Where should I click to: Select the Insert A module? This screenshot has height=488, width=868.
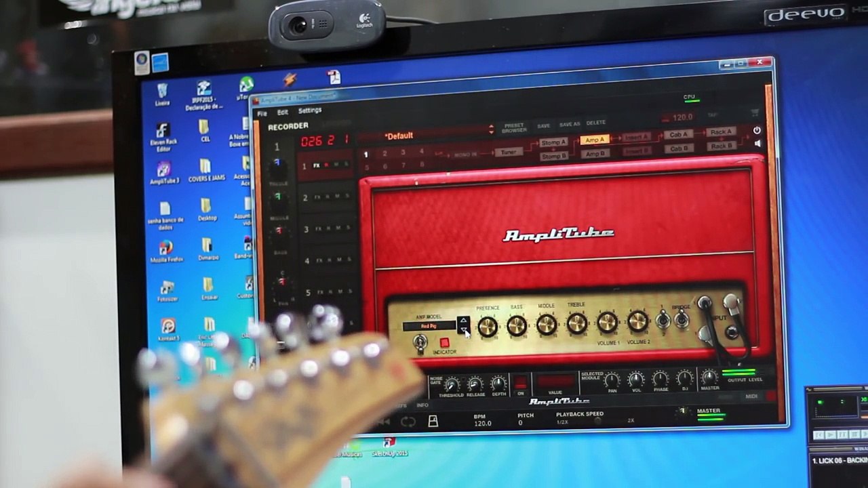coord(636,137)
